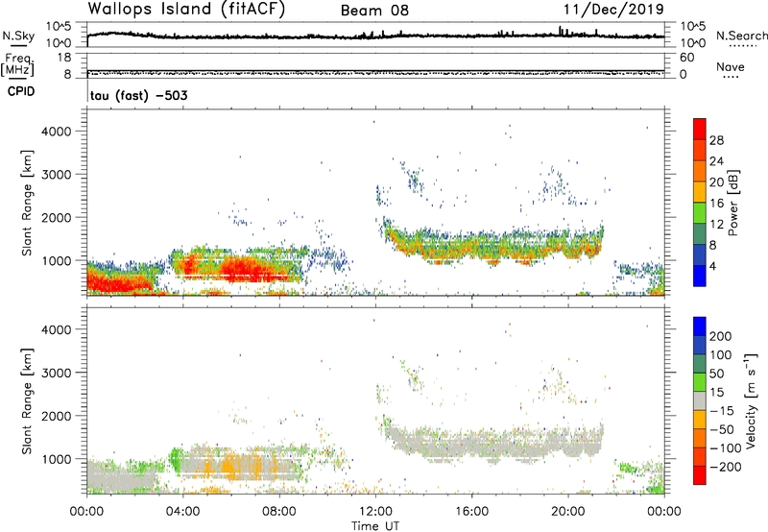Select the "Freq. [MHz]" axis label
This screenshot has width=768, height=532.
point(17,64)
